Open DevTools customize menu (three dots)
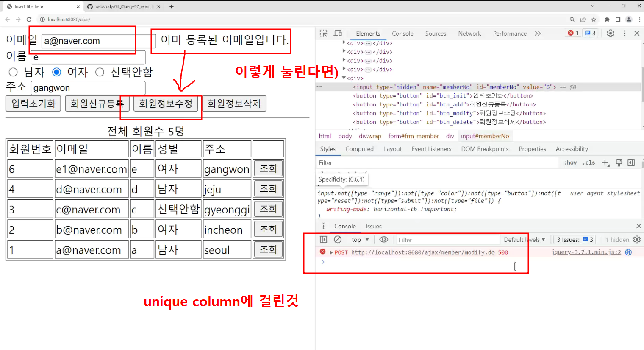 click(625, 33)
